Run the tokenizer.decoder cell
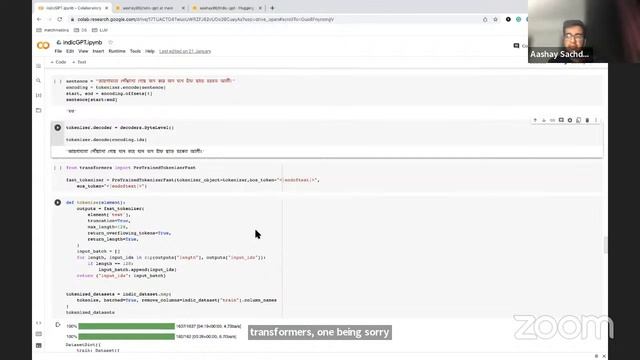 click(58, 128)
